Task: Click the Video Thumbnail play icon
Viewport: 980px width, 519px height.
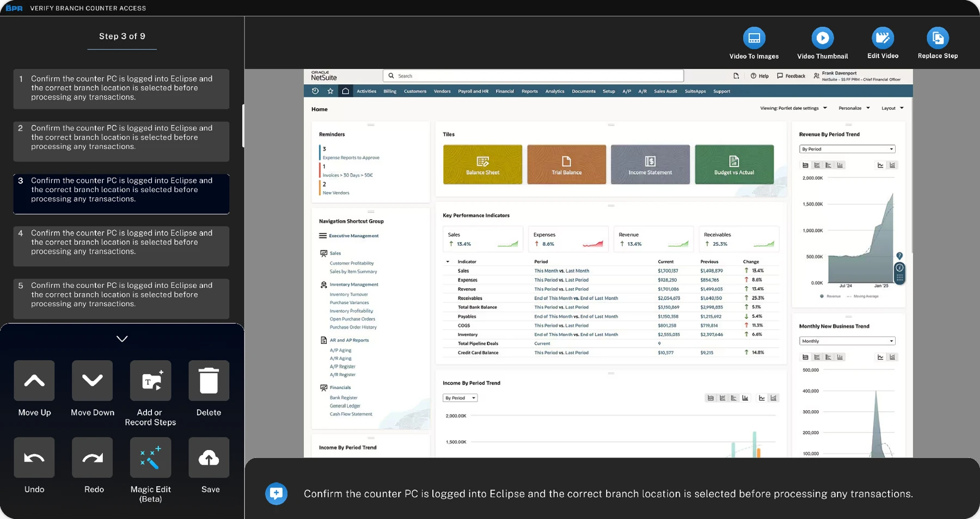Action: click(823, 38)
